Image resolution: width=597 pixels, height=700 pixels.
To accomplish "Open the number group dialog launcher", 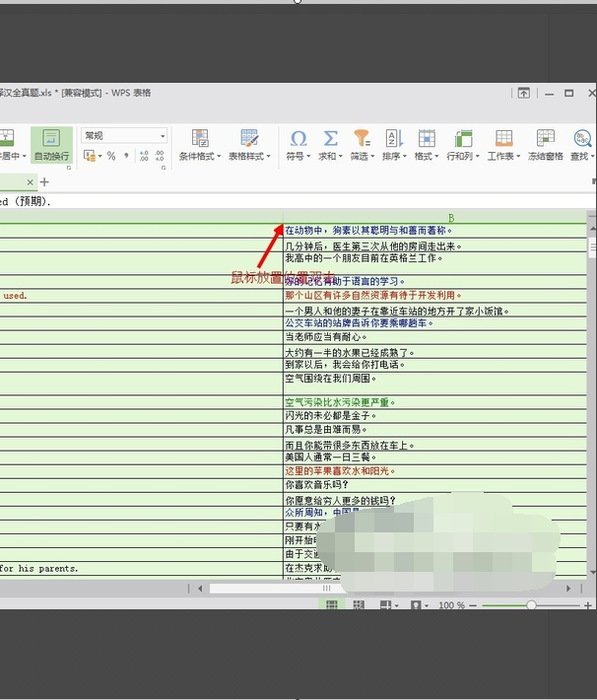I will tap(164, 168).
